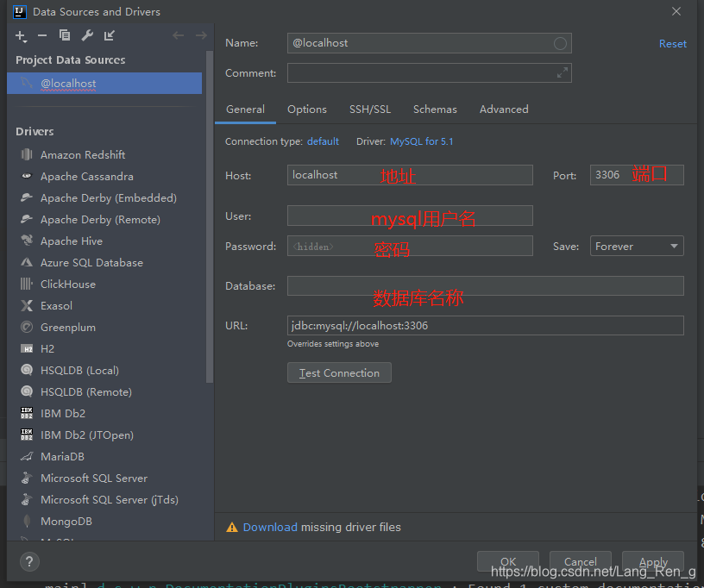Image resolution: width=704 pixels, height=588 pixels.
Task: Click the Cancel button
Action: click(x=580, y=561)
